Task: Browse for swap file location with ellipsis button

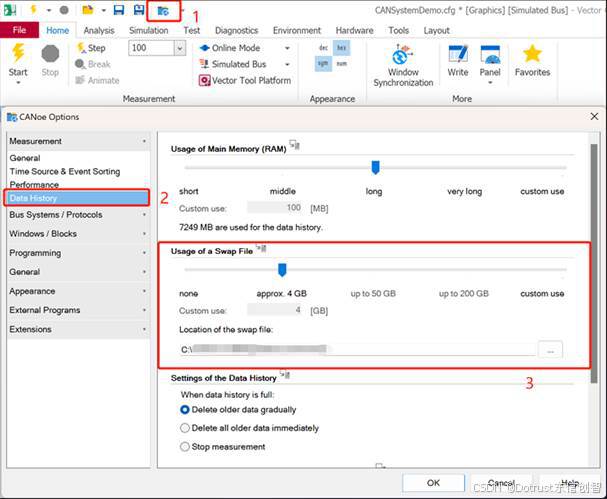Action: (550, 350)
